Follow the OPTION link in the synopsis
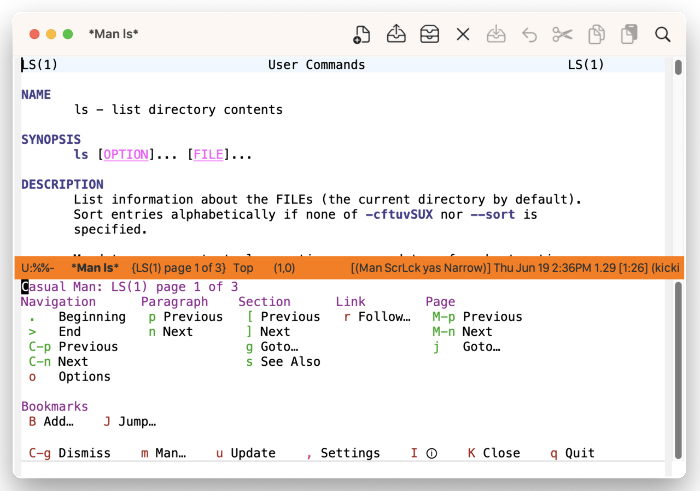 click(126, 155)
